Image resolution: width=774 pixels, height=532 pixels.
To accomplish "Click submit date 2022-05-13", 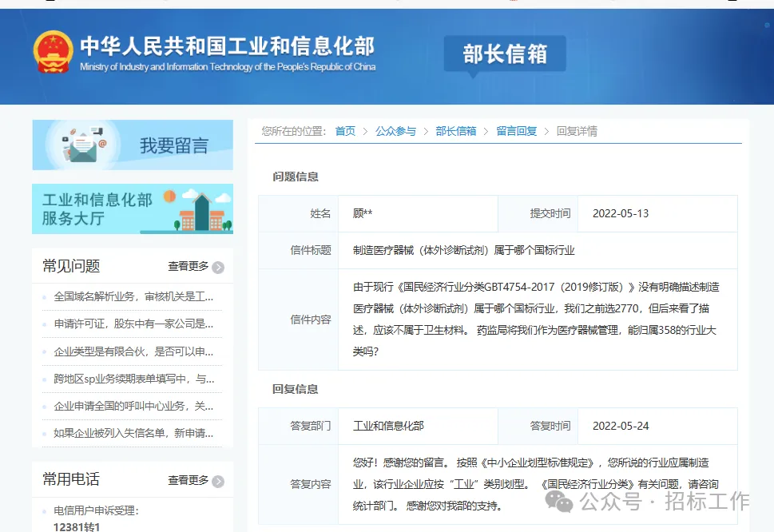I will coord(621,214).
